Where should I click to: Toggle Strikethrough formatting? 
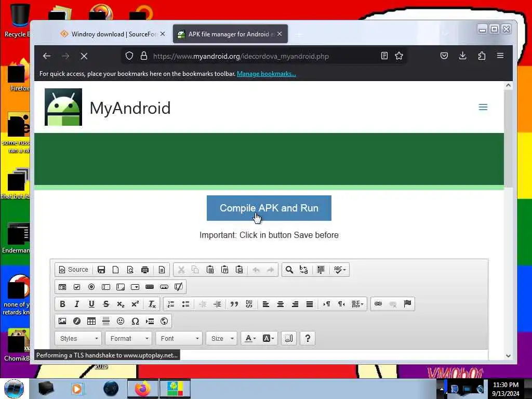(106, 304)
